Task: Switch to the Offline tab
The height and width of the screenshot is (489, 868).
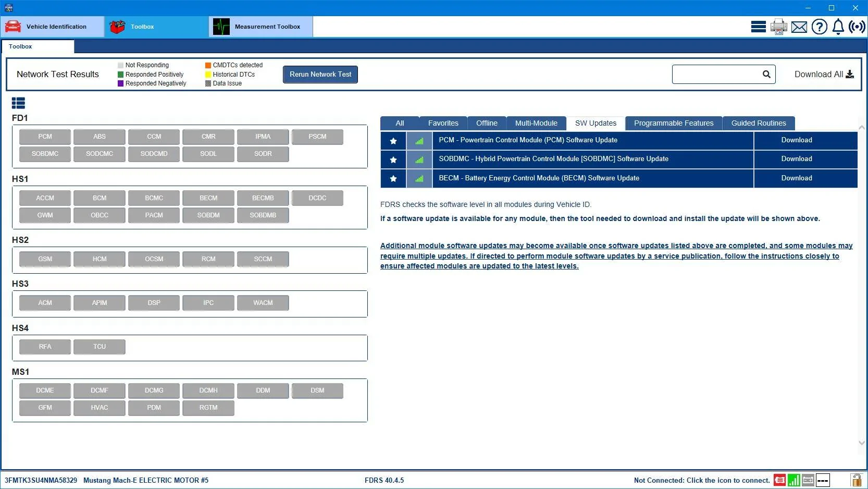Action: tap(487, 123)
